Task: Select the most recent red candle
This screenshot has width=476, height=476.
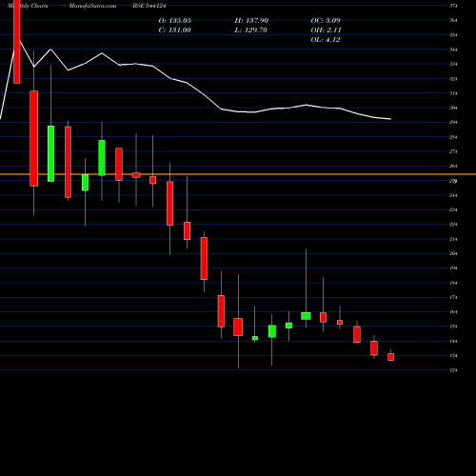Action: pyautogui.click(x=390, y=357)
